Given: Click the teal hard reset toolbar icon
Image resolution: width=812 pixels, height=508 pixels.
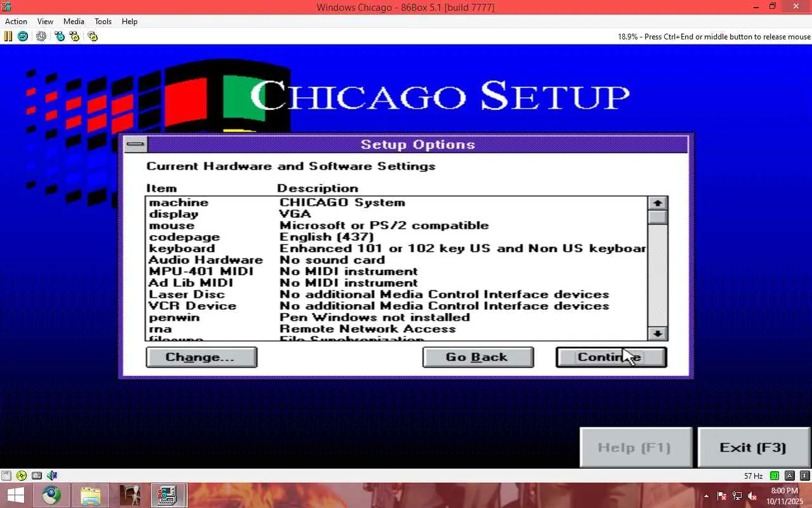Looking at the screenshot, I should click(23, 36).
